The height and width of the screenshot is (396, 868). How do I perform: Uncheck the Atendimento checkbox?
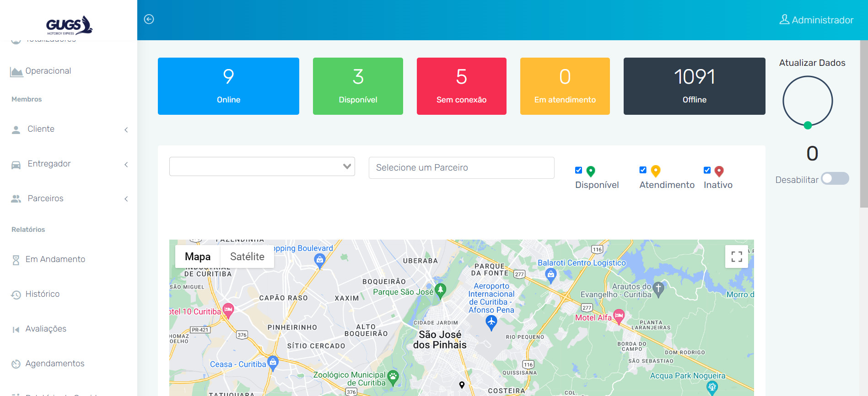click(643, 170)
